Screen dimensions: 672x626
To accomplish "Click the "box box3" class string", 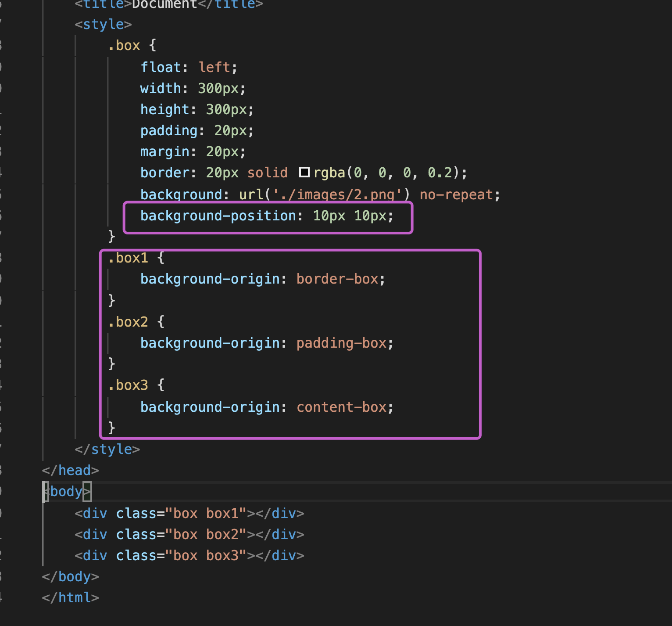I will tap(206, 555).
